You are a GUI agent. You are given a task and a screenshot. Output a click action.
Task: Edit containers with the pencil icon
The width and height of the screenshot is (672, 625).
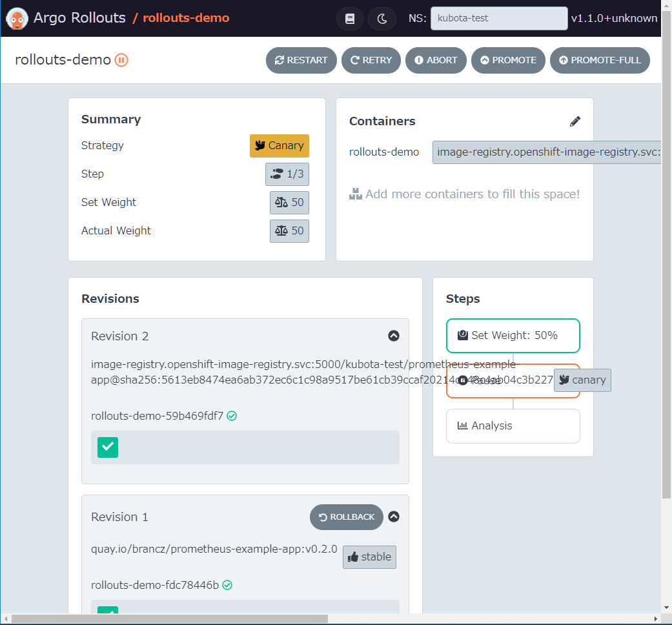575,121
